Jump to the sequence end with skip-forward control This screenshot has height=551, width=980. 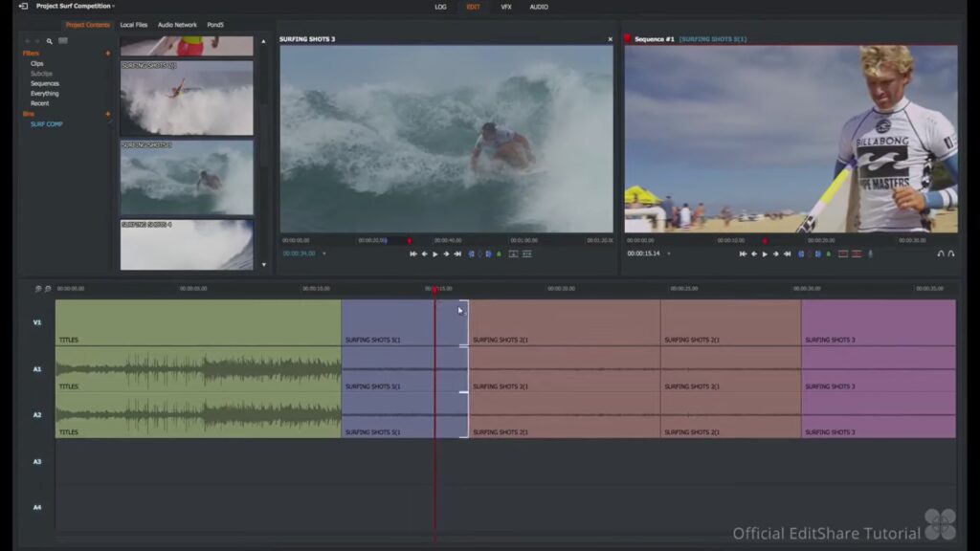(x=787, y=253)
